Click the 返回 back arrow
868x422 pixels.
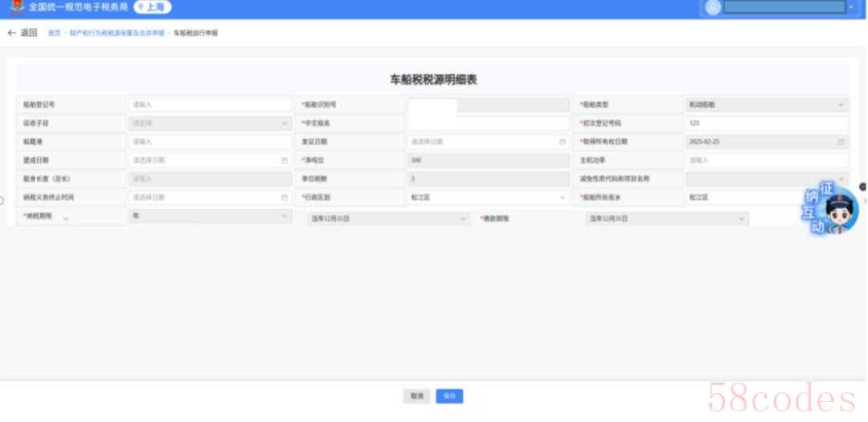point(12,33)
